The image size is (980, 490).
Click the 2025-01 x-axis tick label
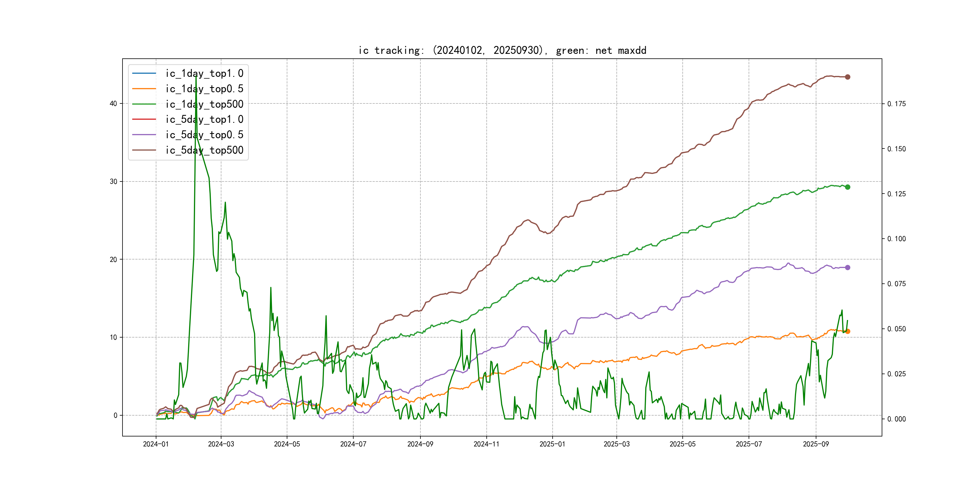552,444
